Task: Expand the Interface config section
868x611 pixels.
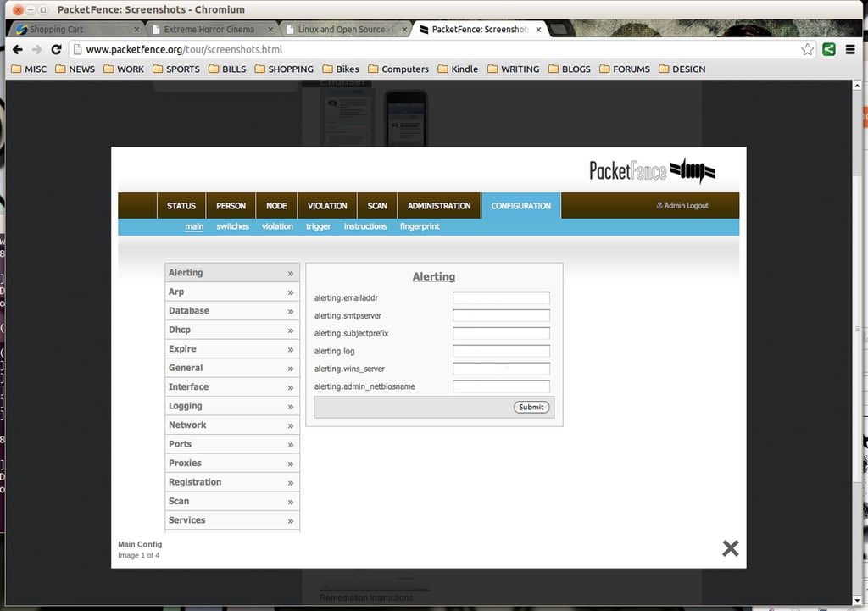Action: point(232,387)
